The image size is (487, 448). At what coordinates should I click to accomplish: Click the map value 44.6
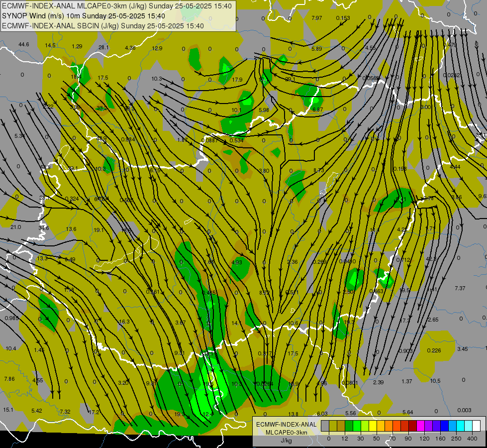pyautogui.click(x=23, y=44)
